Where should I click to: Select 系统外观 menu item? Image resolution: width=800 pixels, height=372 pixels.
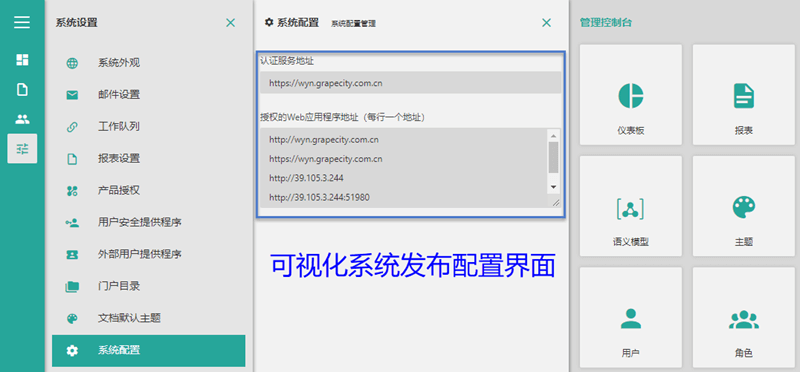(148, 63)
